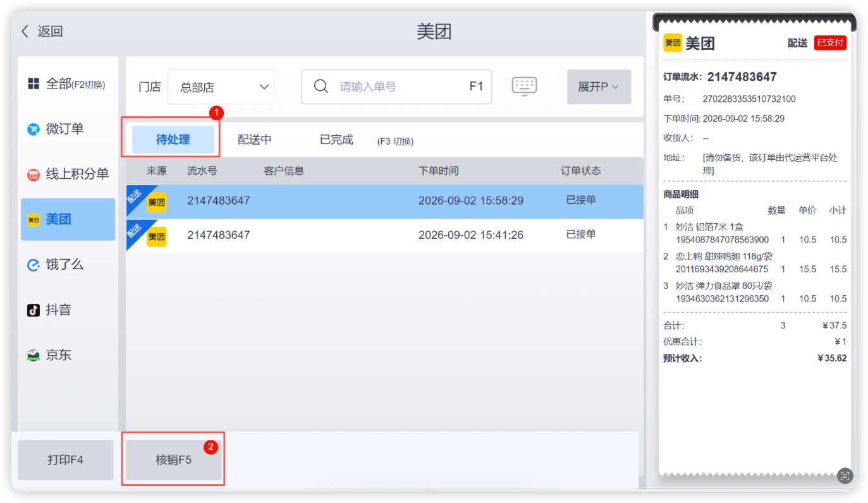Open the 门店 总部店 store dropdown

tap(221, 87)
